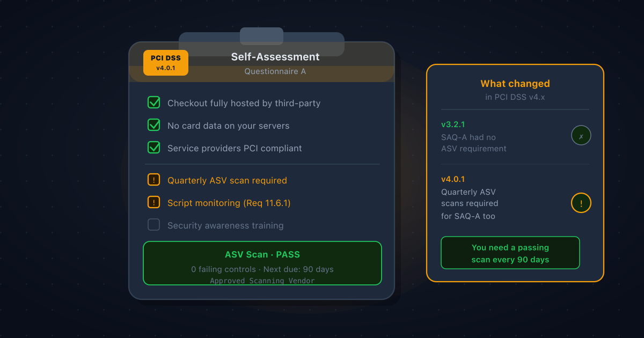Click the ASV Scan PASS banner
This screenshot has height=338, width=644.
coord(262,263)
